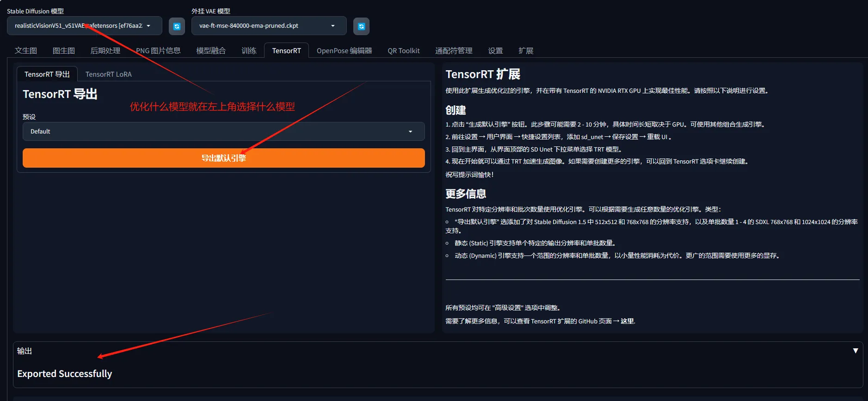Switch to the TensorRT LoRA sub-tab

point(109,74)
